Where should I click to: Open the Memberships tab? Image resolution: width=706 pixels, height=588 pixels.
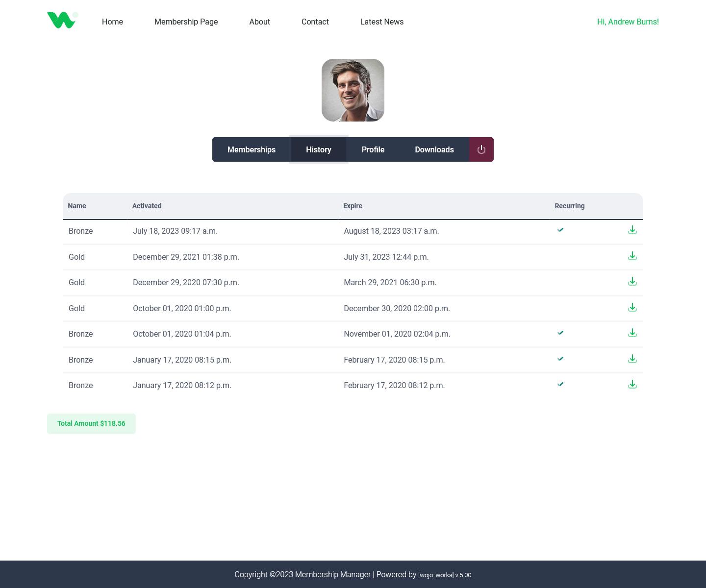(252, 149)
